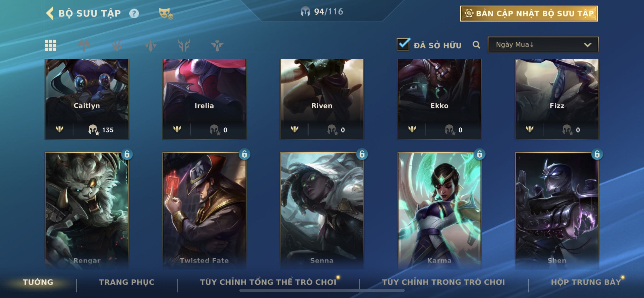Filter by the last role icon in row
The width and height of the screenshot is (644, 298).
[x=217, y=45]
